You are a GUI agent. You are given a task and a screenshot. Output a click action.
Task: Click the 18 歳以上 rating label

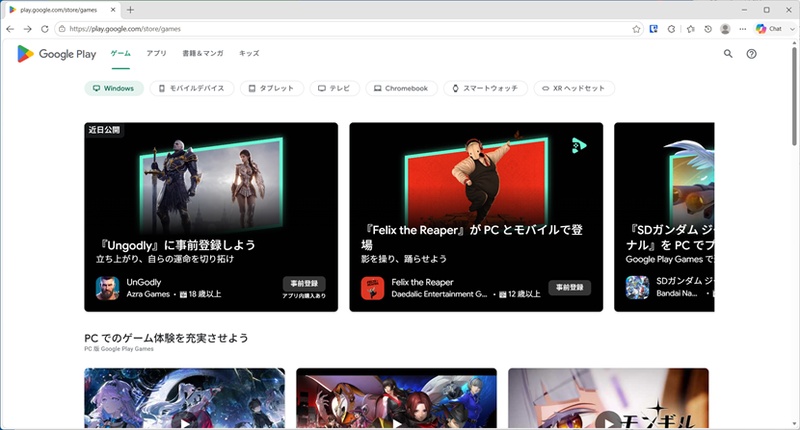[201, 294]
